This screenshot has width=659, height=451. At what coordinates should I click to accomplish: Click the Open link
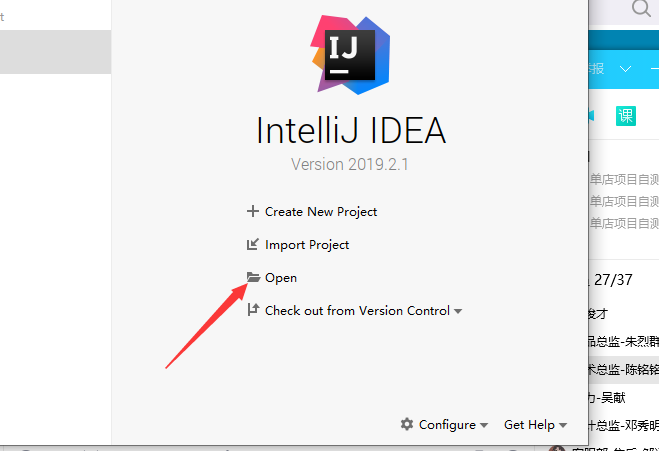281,278
